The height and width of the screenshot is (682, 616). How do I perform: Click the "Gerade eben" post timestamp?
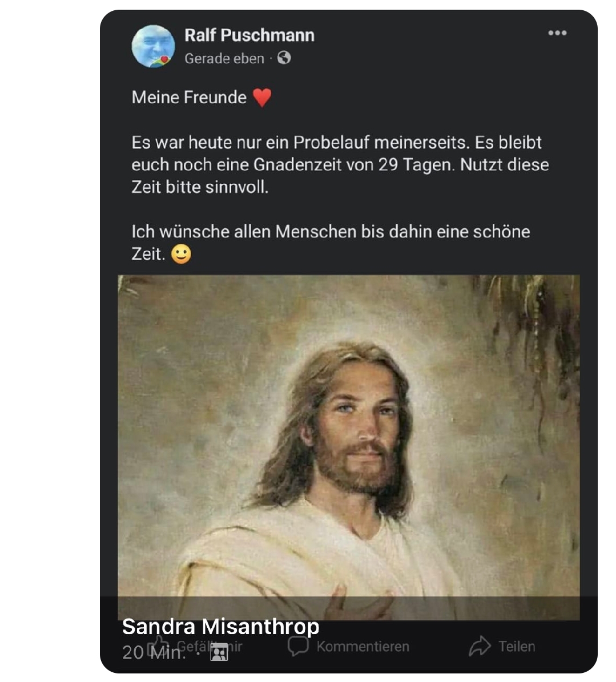[224, 58]
